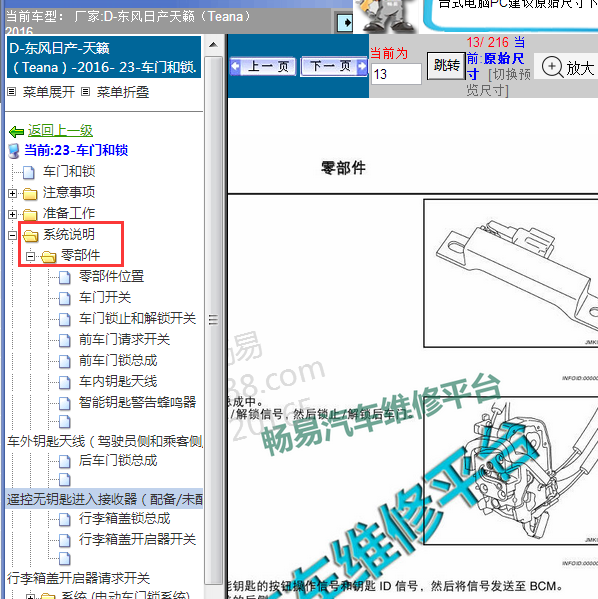The height and width of the screenshot is (599, 598).
Task: Click the 切换预览尺寸 link
Action: pos(499,82)
